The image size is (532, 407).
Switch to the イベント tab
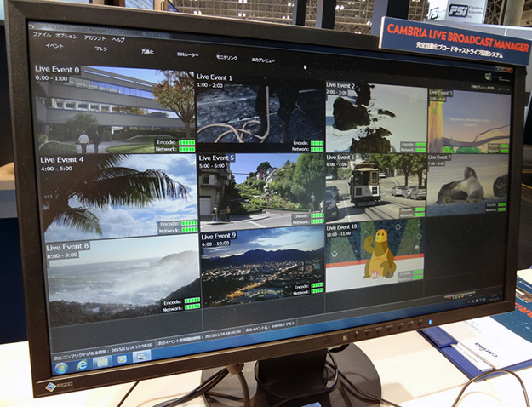[54, 45]
